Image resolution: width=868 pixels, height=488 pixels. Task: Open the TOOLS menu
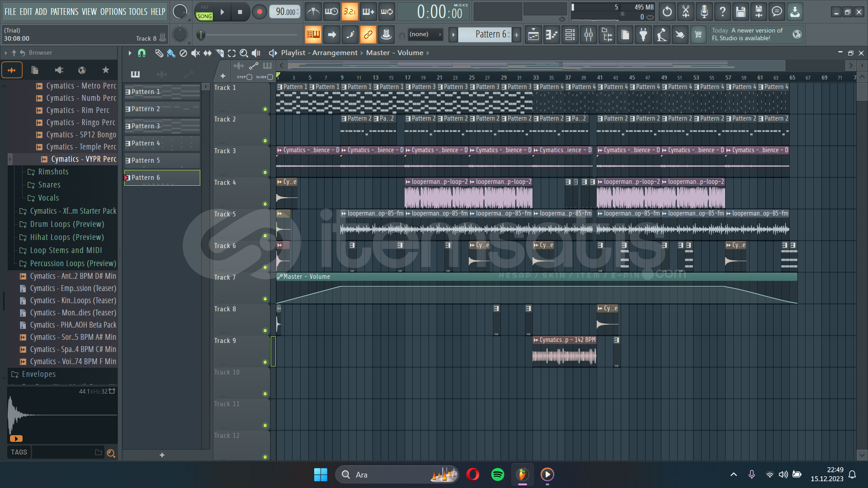(x=138, y=12)
